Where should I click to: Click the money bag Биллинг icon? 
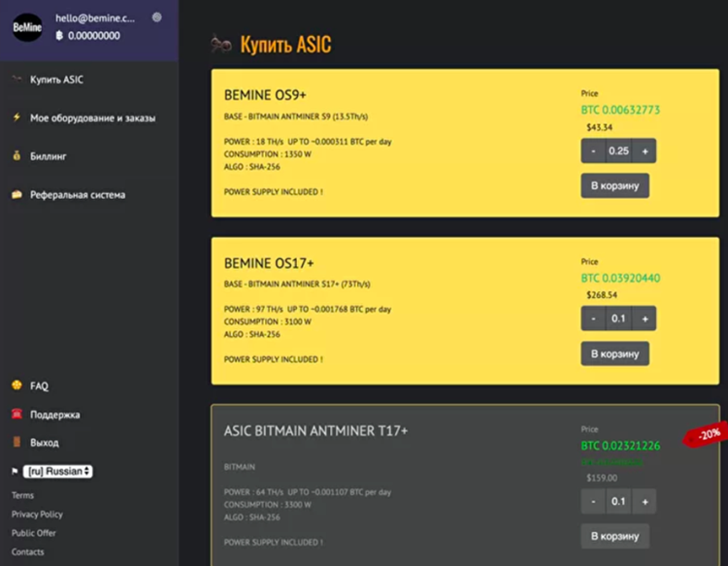pos(17,156)
